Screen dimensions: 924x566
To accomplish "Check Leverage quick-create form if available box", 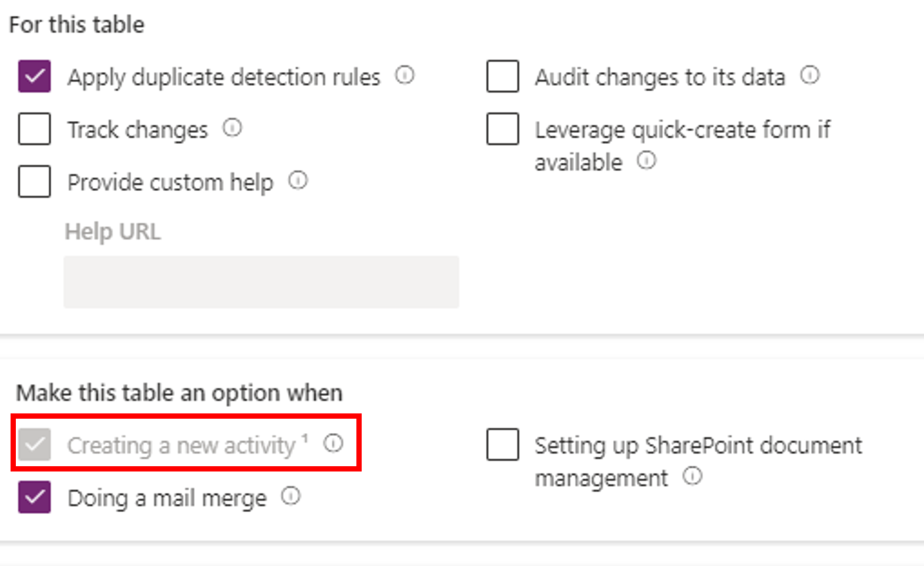I will tap(503, 128).
